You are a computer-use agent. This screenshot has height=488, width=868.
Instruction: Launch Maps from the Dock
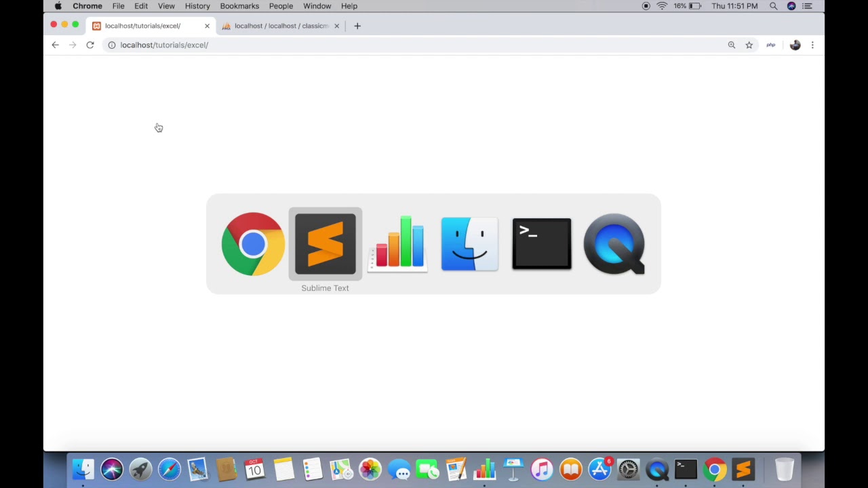[x=341, y=469]
